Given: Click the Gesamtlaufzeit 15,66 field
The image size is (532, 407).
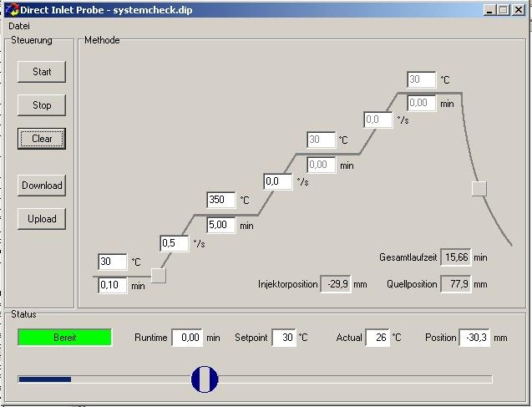Looking at the screenshot, I should click(x=455, y=257).
